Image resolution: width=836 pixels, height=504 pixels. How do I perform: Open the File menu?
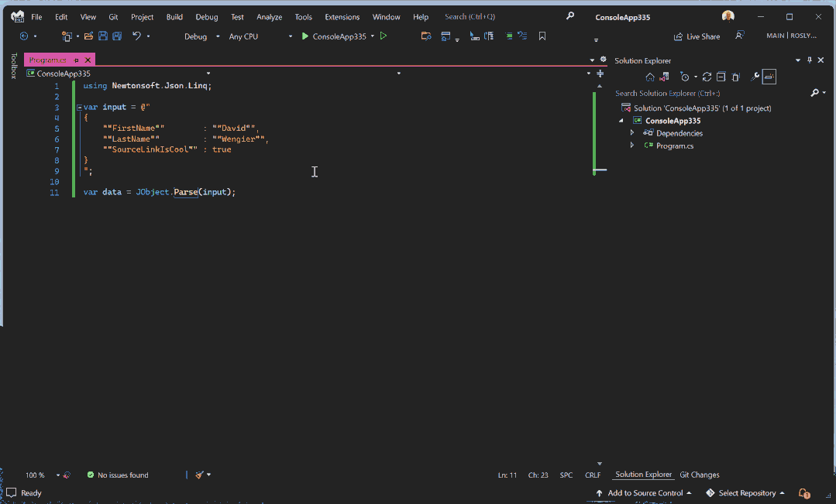point(36,17)
